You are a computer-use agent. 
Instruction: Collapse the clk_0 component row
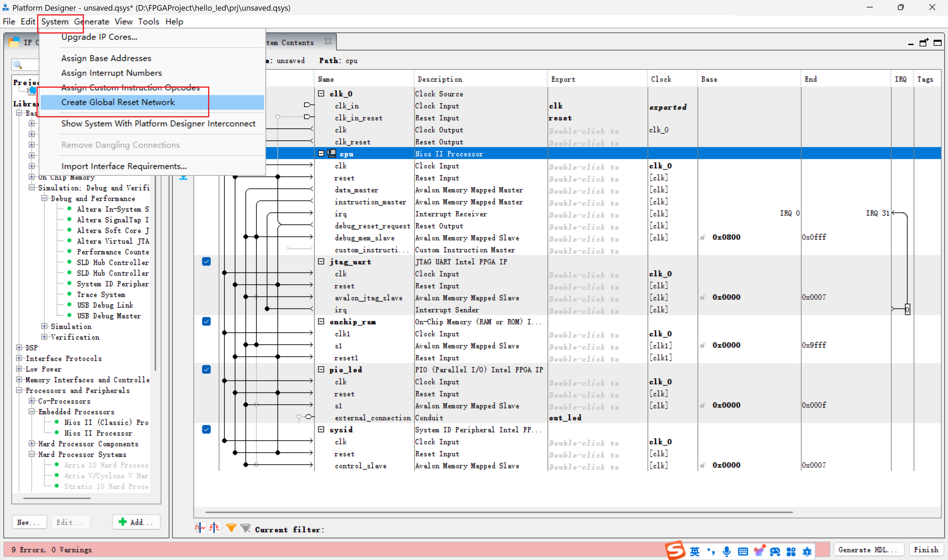pos(321,93)
